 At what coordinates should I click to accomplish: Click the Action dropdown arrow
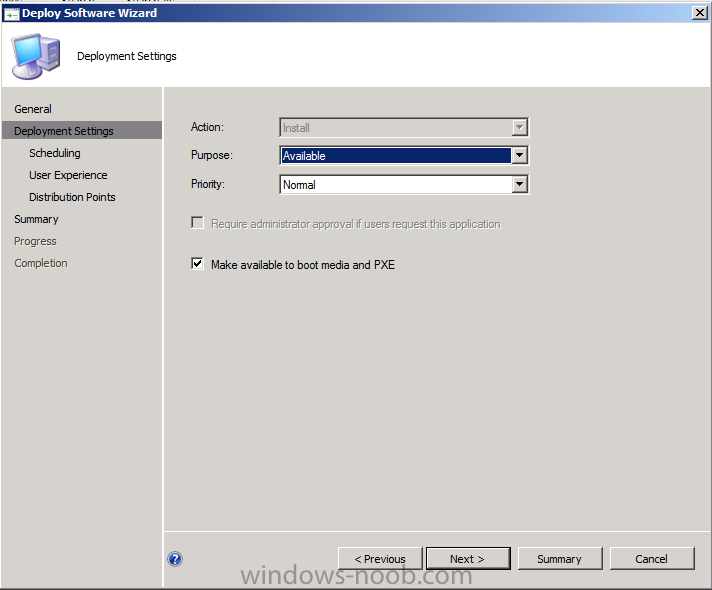pos(518,128)
